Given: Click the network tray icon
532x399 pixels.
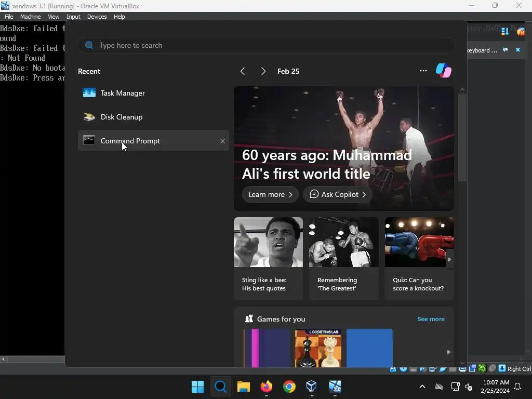Looking at the screenshot, I should pos(455,387).
